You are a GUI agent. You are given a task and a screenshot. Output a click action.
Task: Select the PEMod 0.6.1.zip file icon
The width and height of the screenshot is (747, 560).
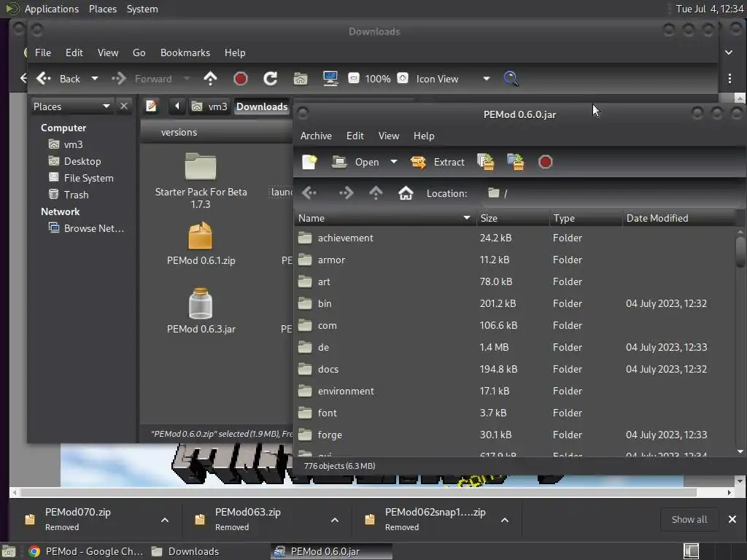201,244
